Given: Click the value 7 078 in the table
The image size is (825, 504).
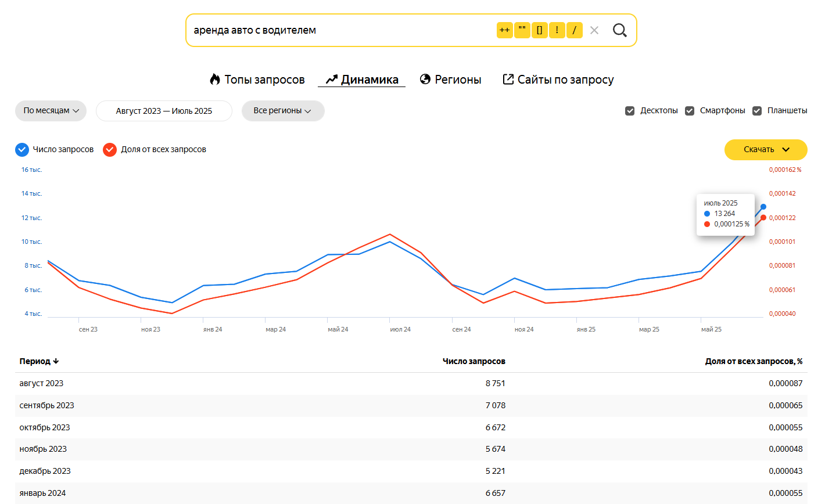Looking at the screenshot, I should 496,405.
